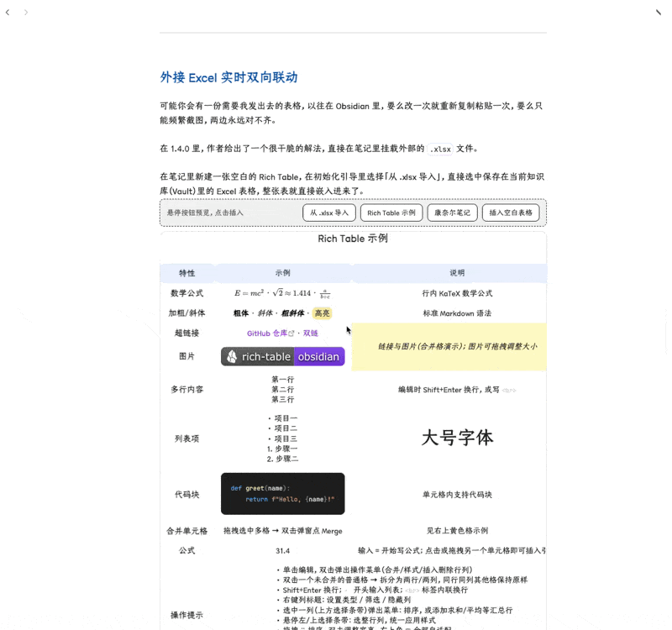672x630 pixels.
Task: Choose the 康奈尔笔记 template button
Action: coord(452,213)
